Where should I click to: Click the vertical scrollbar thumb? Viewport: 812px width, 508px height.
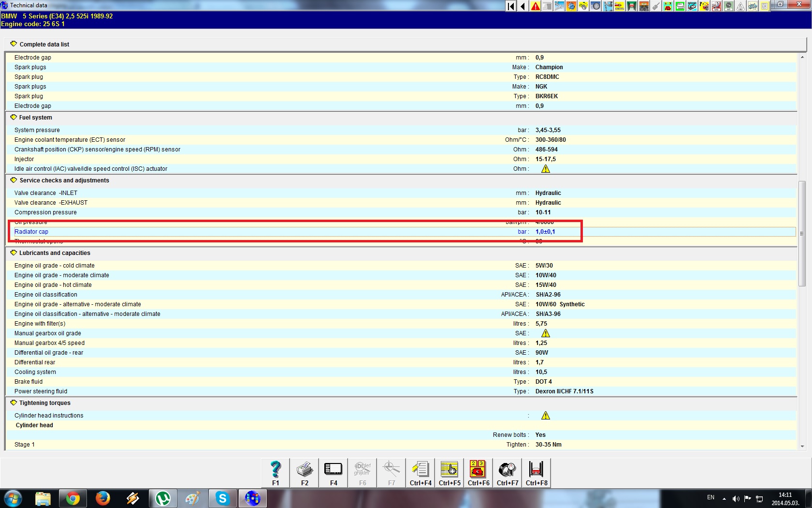[x=802, y=234]
